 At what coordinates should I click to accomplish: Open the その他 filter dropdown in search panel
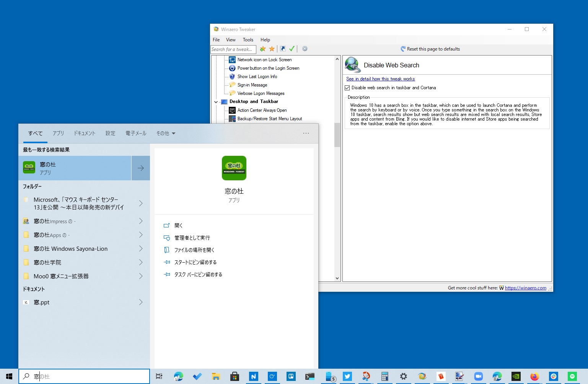(165, 133)
